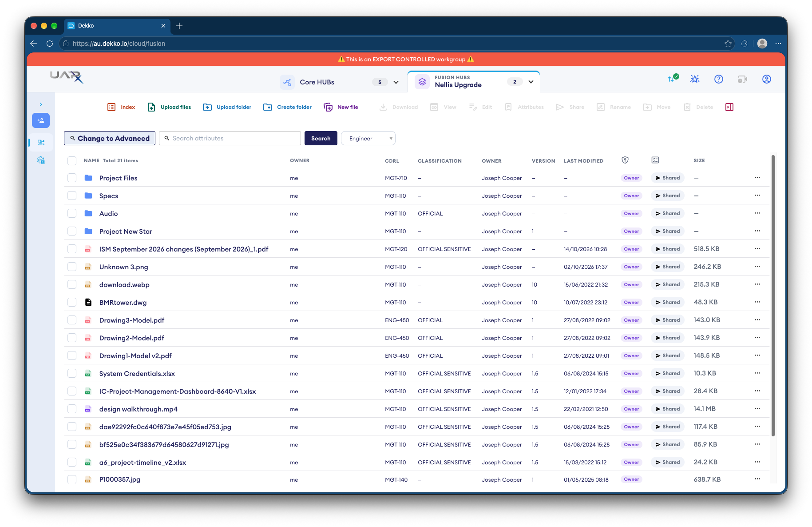Image resolution: width=812 pixels, height=527 pixels.
Task: Check the Project Files folder checkbox
Action: pos(72,178)
